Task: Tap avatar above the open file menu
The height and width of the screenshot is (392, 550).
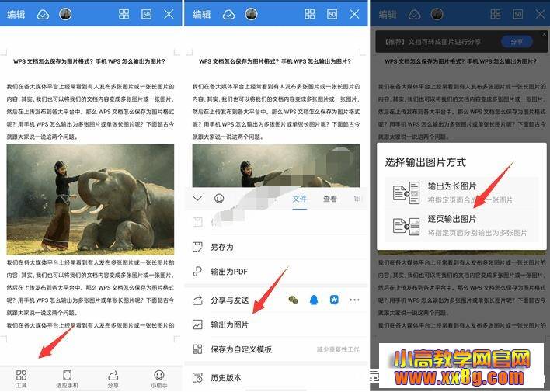Action: 251,14
